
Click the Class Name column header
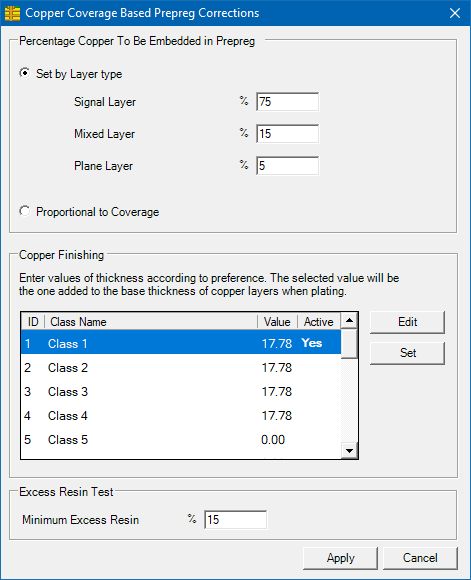point(151,322)
